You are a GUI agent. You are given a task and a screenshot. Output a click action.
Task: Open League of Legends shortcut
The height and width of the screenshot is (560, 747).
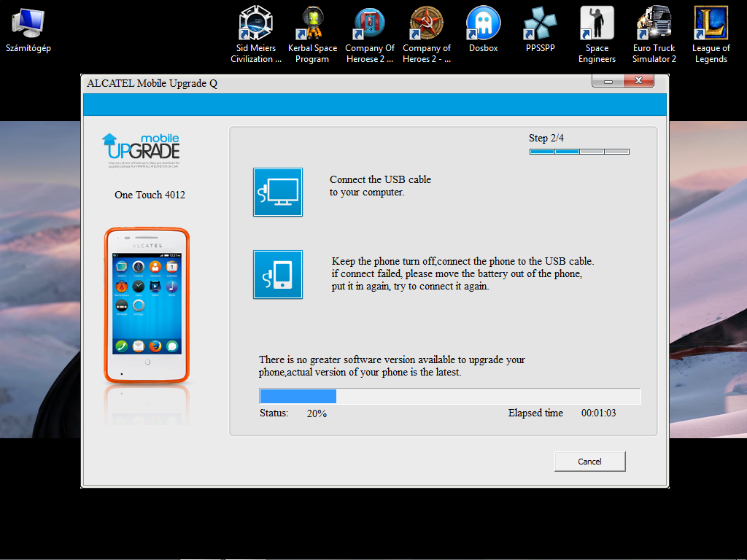(x=711, y=35)
